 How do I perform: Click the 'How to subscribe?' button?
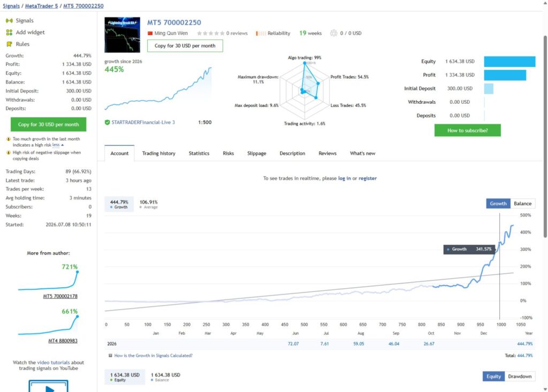(x=467, y=130)
